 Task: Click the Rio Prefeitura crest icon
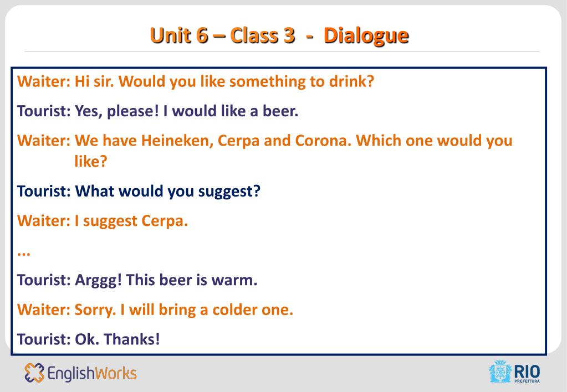point(500,372)
